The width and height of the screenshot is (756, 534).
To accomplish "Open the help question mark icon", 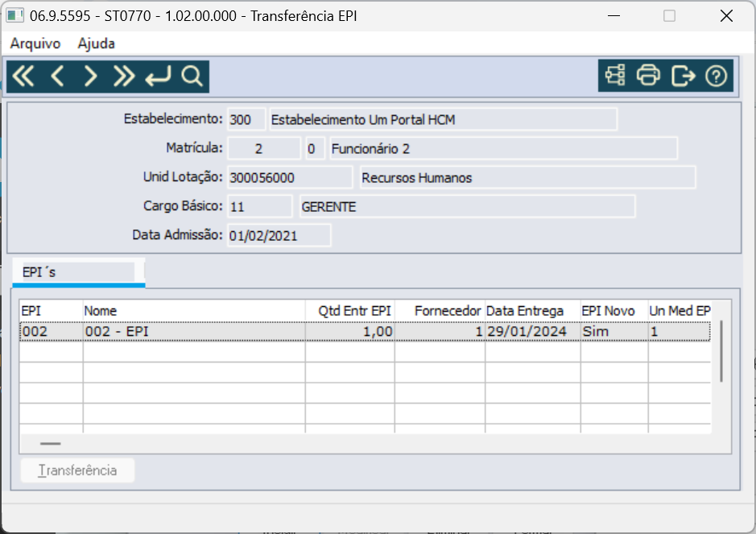I will pos(716,75).
